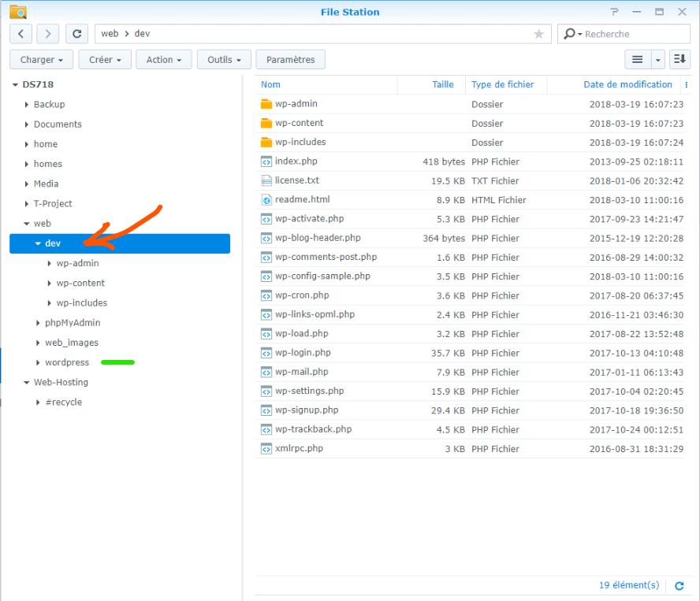Select wp-content under dev in tree
The image size is (700, 601).
pyautogui.click(x=80, y=284)
